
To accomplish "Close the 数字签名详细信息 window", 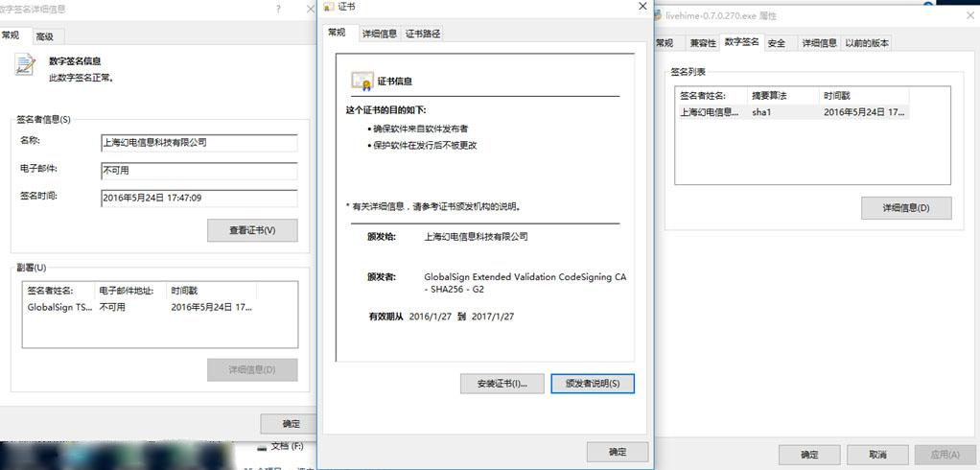I will click(311, 9).
